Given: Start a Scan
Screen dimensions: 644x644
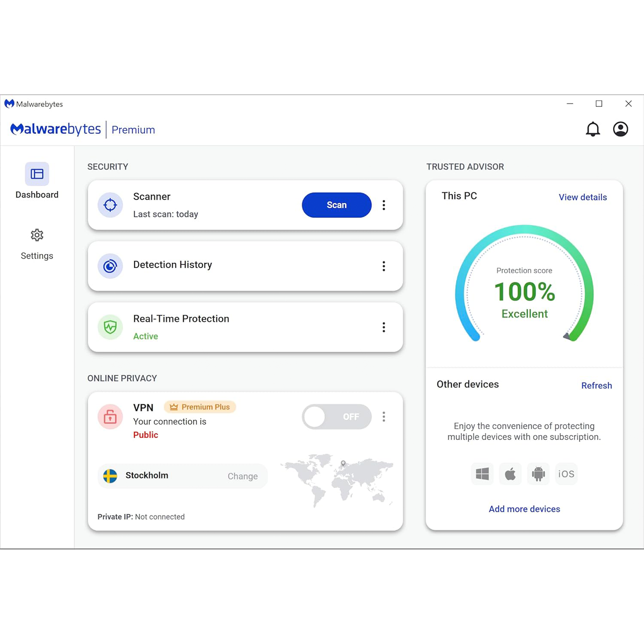Looking at the screenshot, I should 336,205.
